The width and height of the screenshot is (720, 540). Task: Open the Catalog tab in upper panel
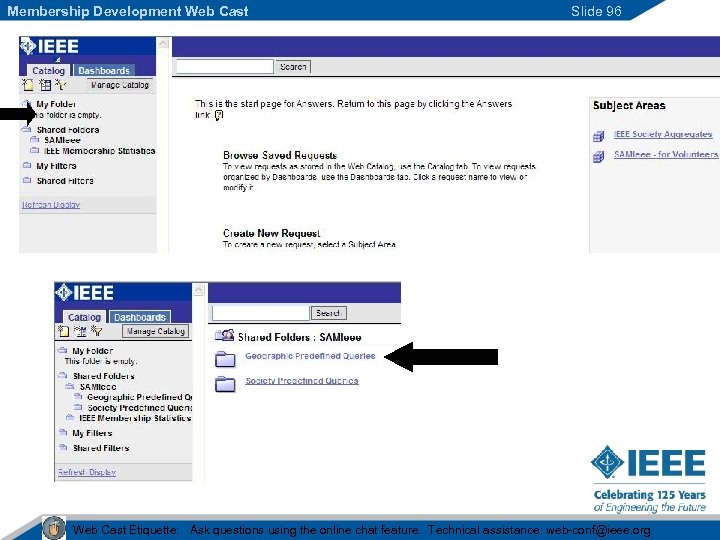point(48,70)
